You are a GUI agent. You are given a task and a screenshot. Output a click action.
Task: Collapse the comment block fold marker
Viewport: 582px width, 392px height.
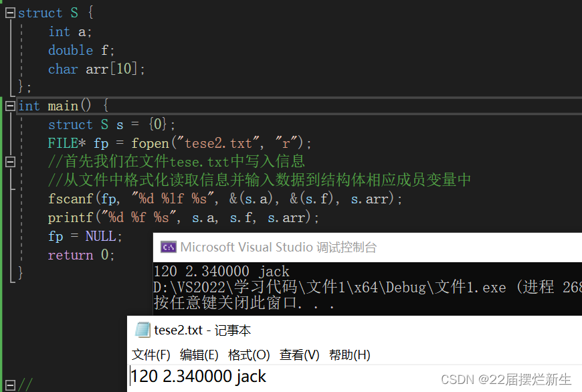(x=10, y=162)
